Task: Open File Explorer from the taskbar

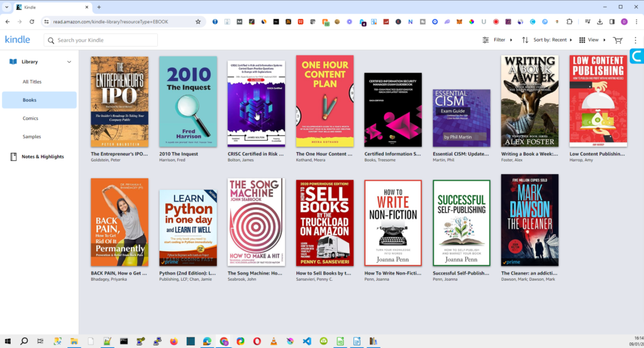Action: [x=74, y=341]
